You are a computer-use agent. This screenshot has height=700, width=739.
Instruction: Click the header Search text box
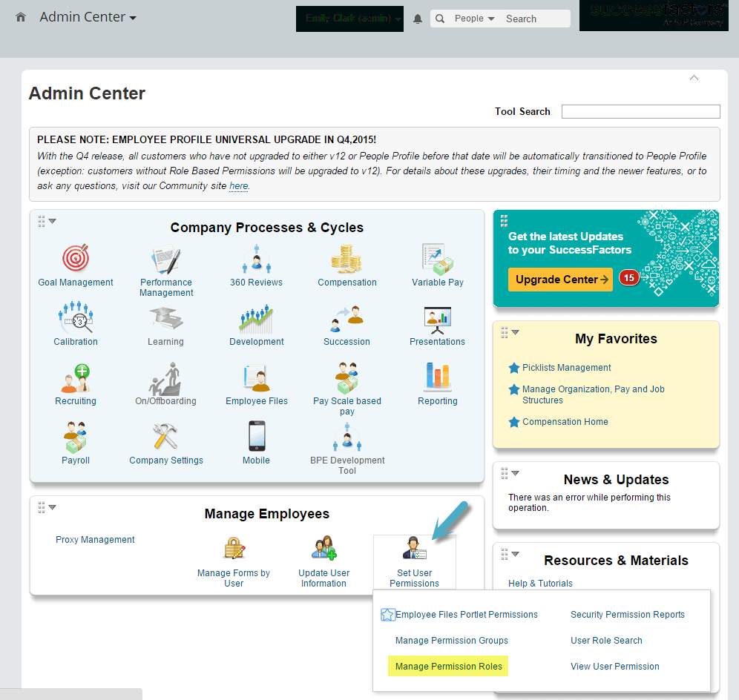(536, 19)
